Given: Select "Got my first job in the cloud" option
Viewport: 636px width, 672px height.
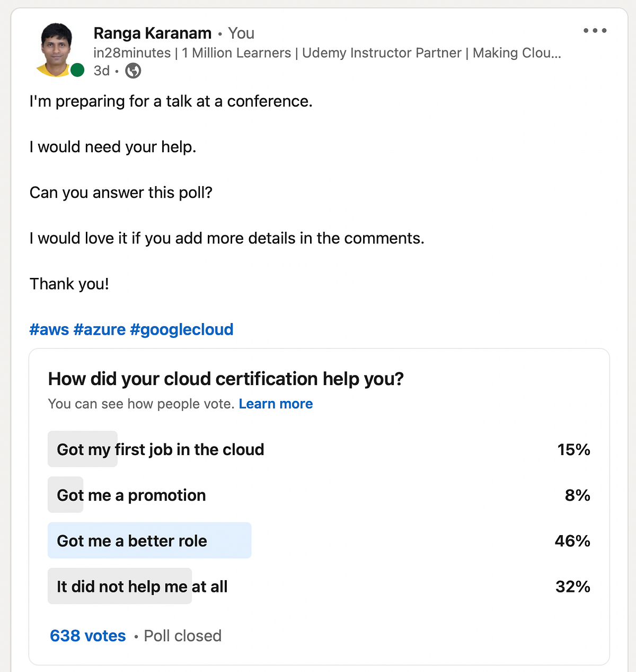Looking at the screenshot, I should [x=160, y=450].
